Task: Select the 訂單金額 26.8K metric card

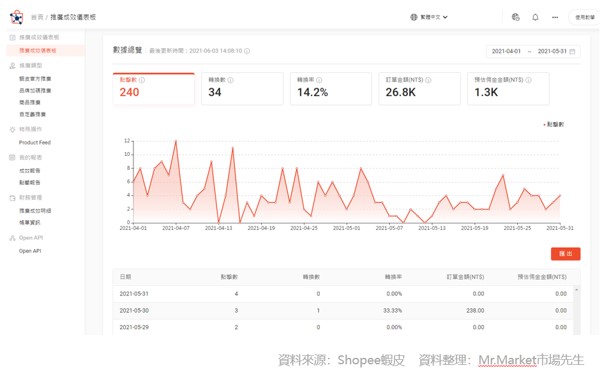Action: 420,88
